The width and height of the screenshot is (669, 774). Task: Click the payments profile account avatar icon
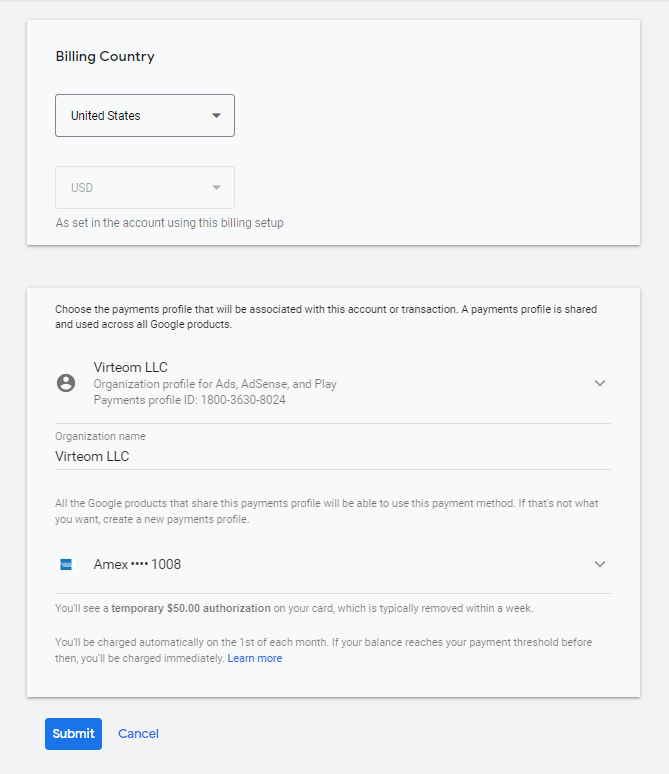[66, 383]
